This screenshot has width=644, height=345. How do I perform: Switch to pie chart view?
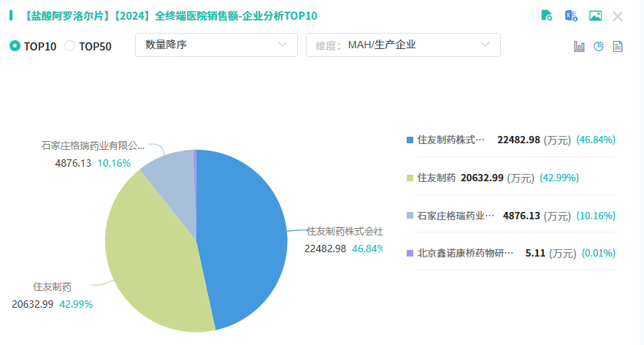[x=599, y=46]
